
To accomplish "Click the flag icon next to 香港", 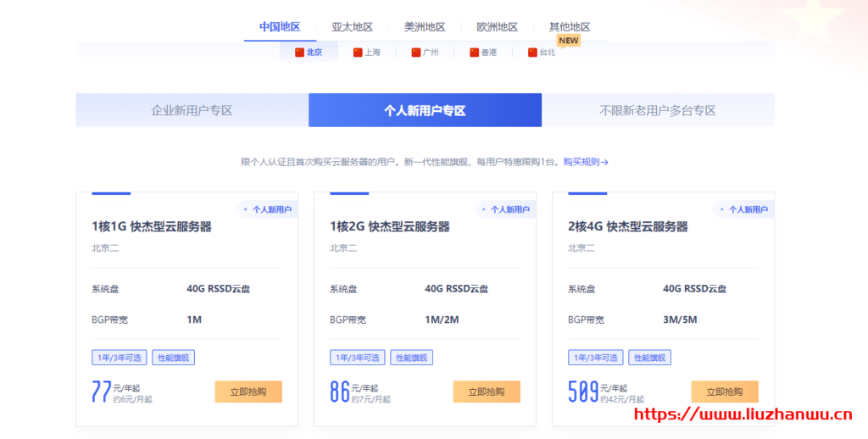I will point(474,53).
